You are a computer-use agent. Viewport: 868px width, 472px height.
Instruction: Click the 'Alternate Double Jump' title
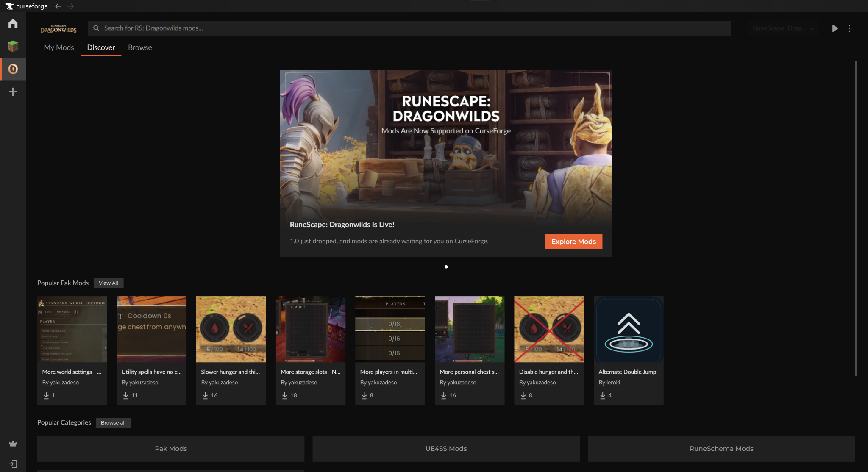click(627, 372)
